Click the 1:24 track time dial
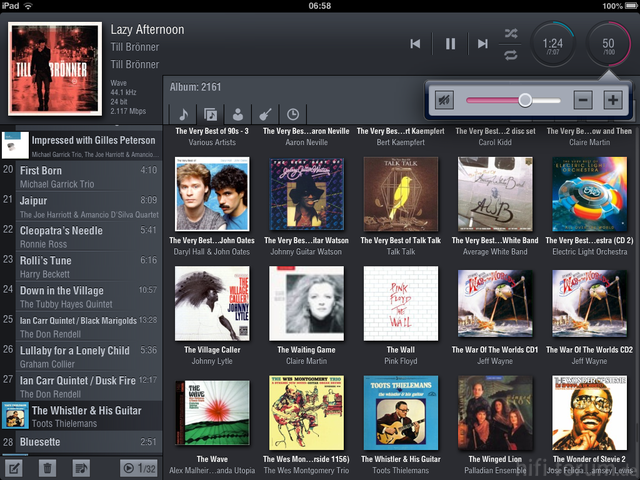This screenshot has width=640, height=480. 553,44
